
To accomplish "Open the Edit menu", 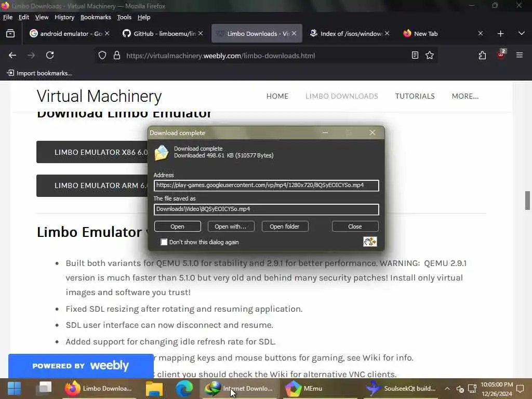I will pyautogui.click(x=24, y=17).
